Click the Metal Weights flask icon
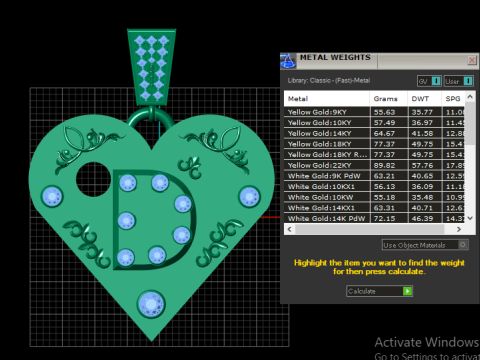 click(x=288, y=61)
